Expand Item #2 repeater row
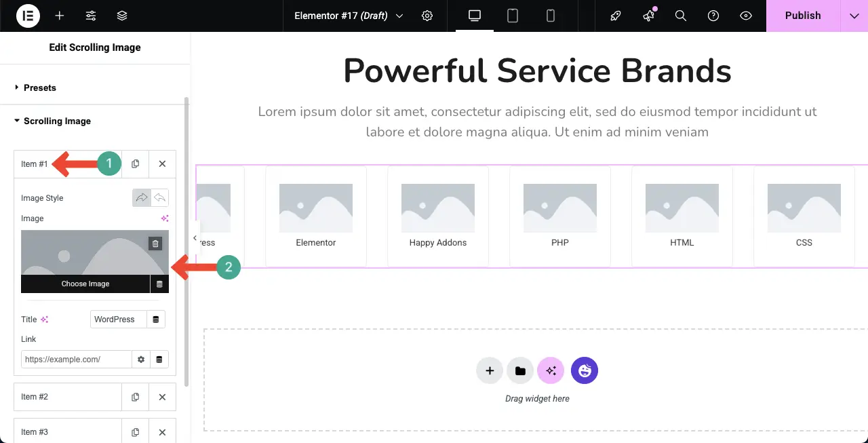Screen dimensions: 868x443 [x=68, y=397]
